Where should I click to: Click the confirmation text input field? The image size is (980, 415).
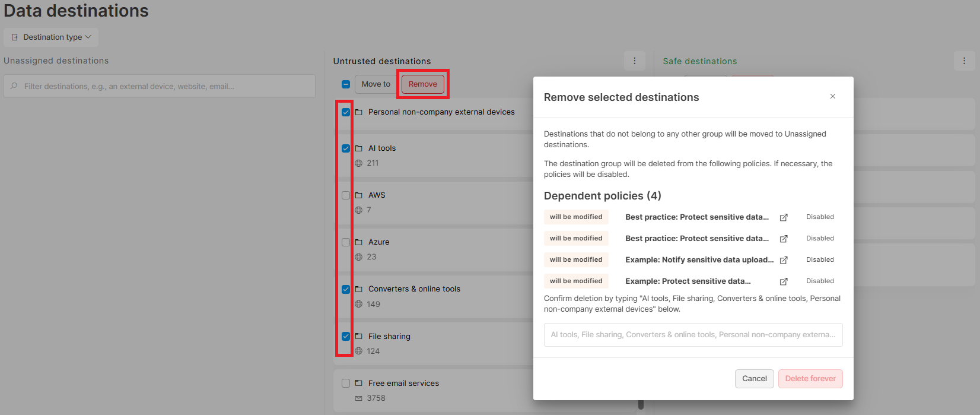[x=693, y=335]
